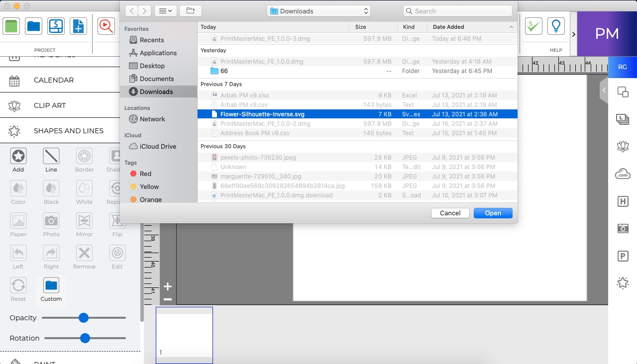Open the view options dropdown in dialog
This screenshot has height=364, width=637.
click(x=165, y=11)
